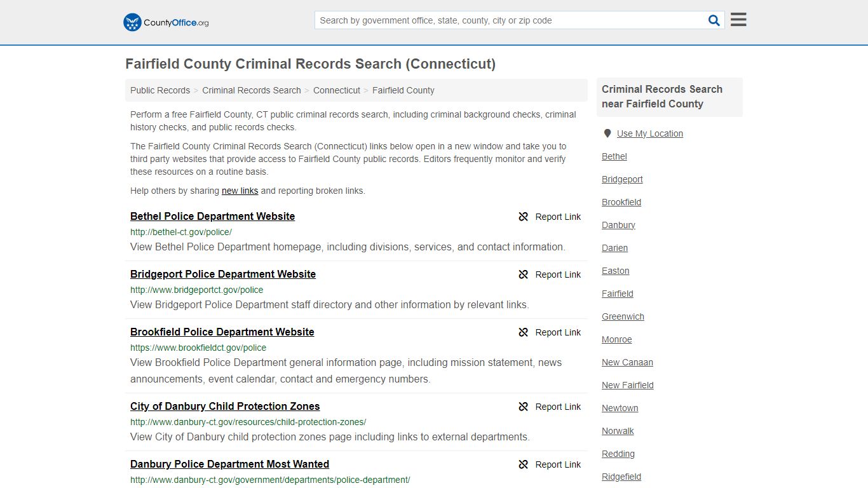This screenshot has width=868, height=488.
Task: Visit danbury-ct.gov police-department URL
Action: 270,480
